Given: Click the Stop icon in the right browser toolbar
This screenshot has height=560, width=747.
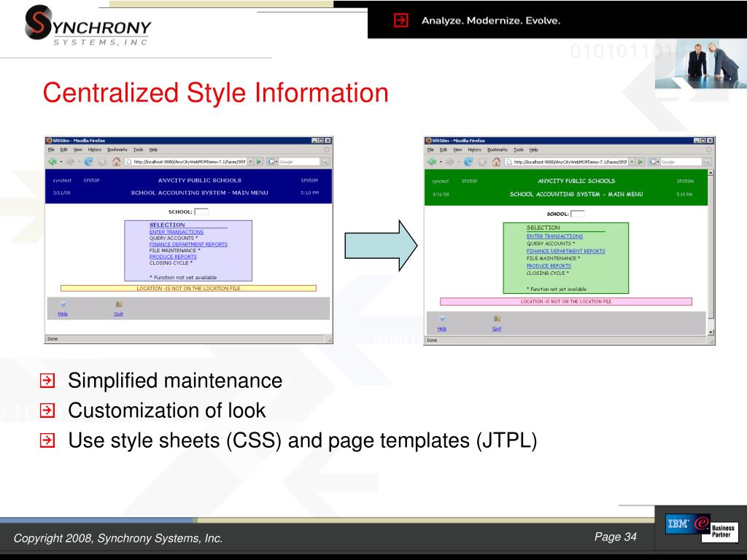Looking at the screenshot, I should click(x=481, y=162).
